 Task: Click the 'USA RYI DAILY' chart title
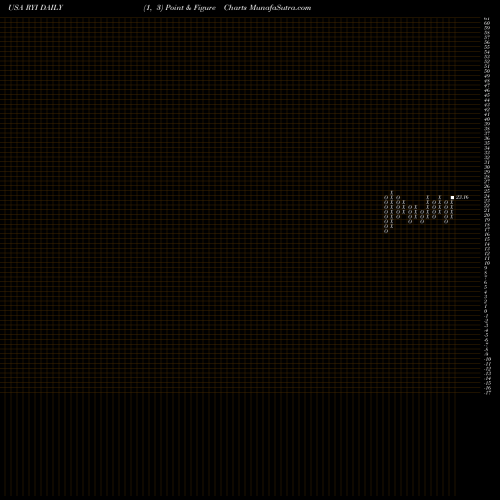tap(35, 8)
